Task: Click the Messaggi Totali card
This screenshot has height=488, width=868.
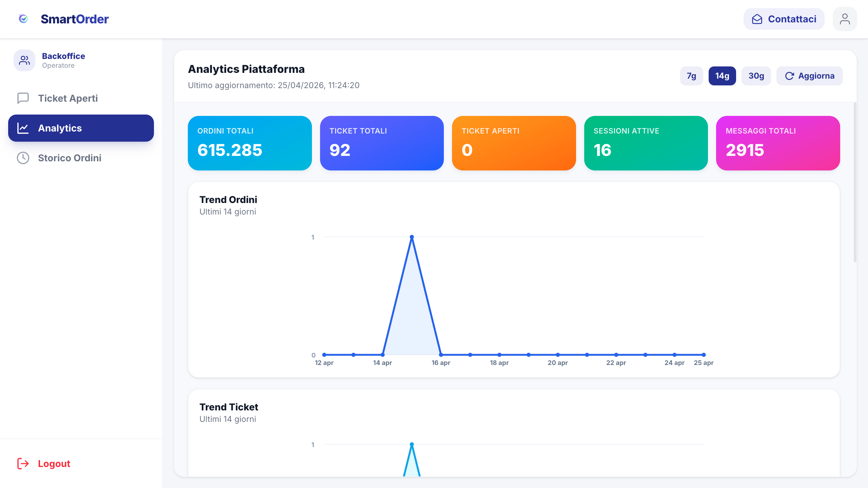Action: 778,143
